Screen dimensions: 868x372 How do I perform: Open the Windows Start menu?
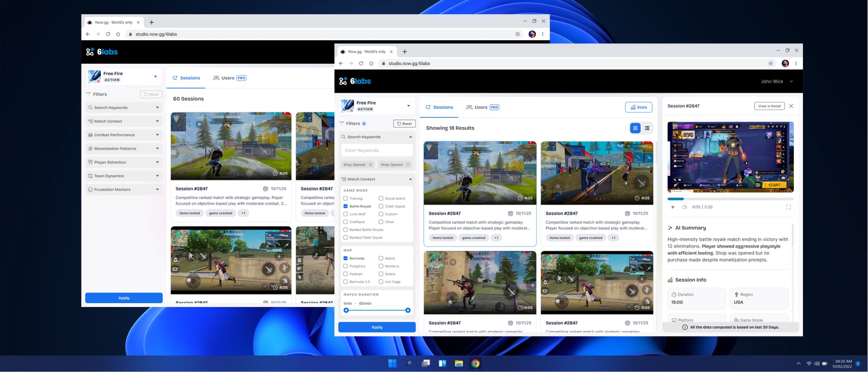point(392,363)
